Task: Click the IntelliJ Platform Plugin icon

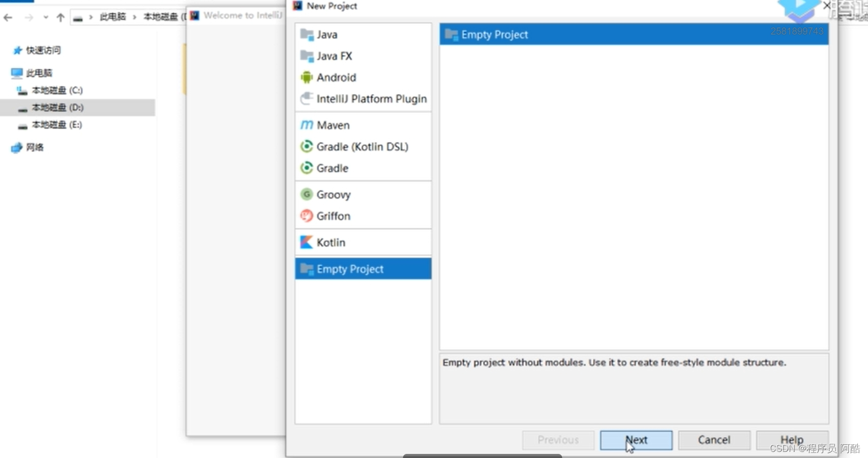Action: 306,99
